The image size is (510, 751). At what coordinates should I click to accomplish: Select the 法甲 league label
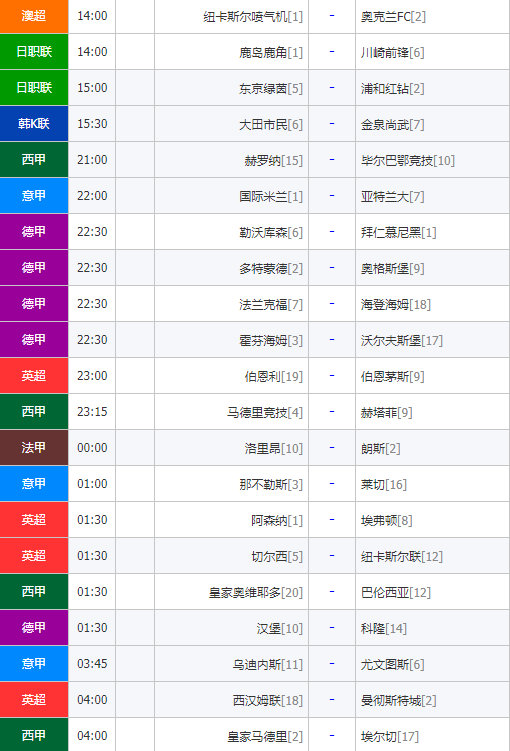coord(34,447)
